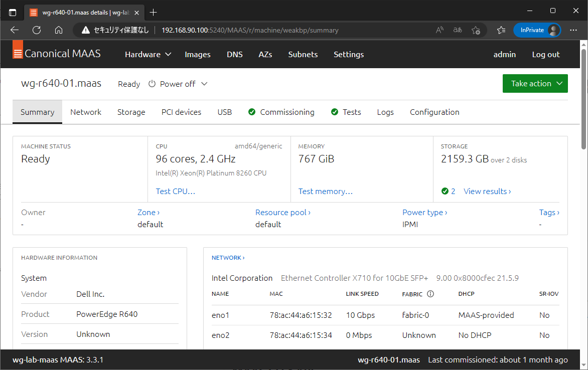Click the green check on Commissioning tab
This screenshot has width=588, height=370.
coord(251,112)
